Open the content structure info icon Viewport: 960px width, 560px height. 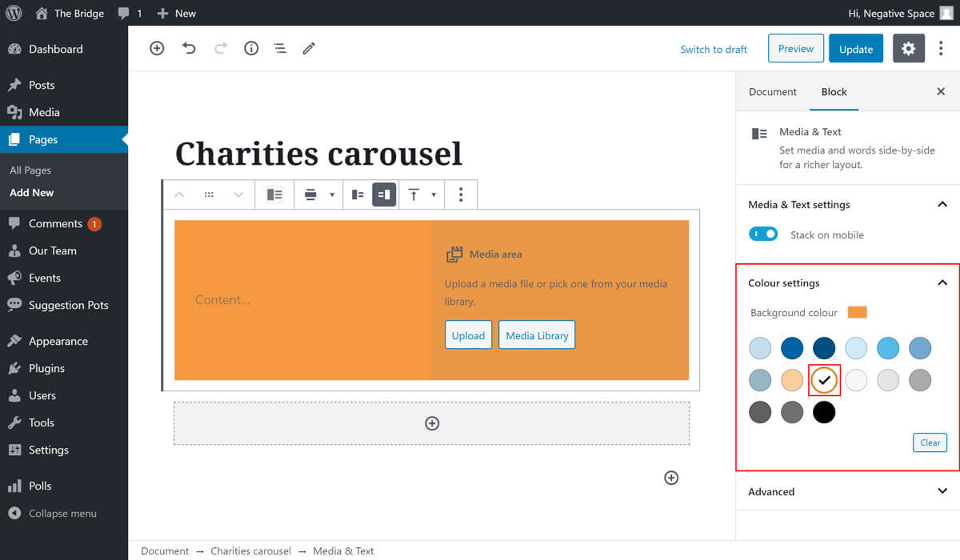[x=251, y=49]
